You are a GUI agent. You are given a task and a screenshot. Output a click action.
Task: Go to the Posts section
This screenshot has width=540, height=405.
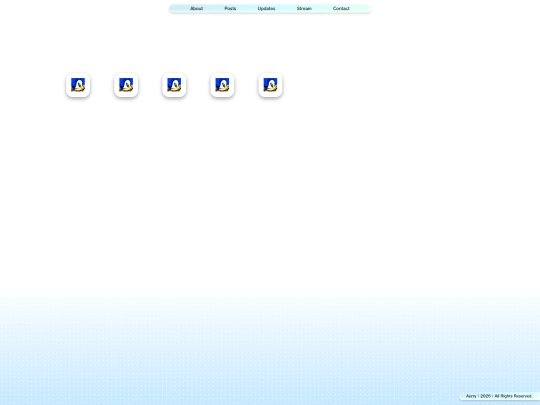[x=230, y=8]
